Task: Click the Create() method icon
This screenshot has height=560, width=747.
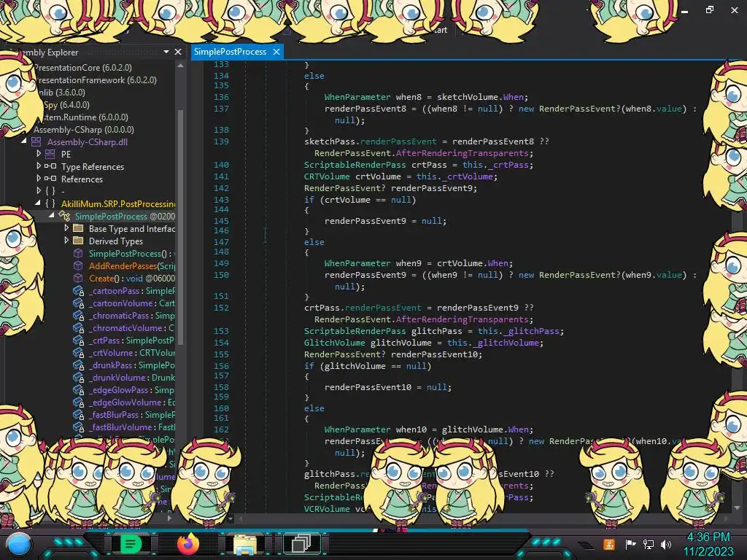Action: (78, 278)
